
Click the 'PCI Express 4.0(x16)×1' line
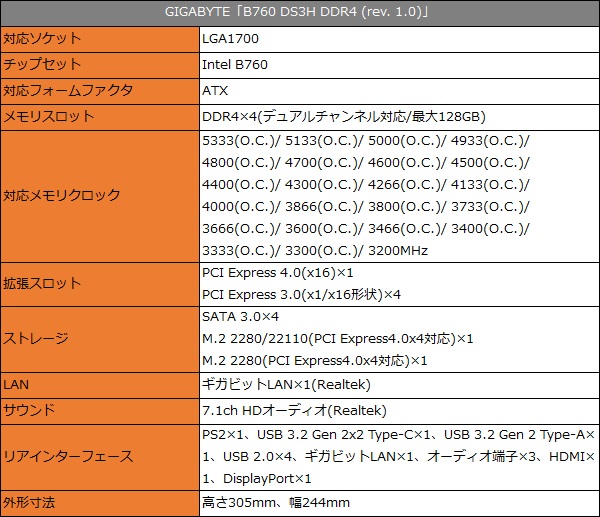pyautogui.click(x=278, y=273)
